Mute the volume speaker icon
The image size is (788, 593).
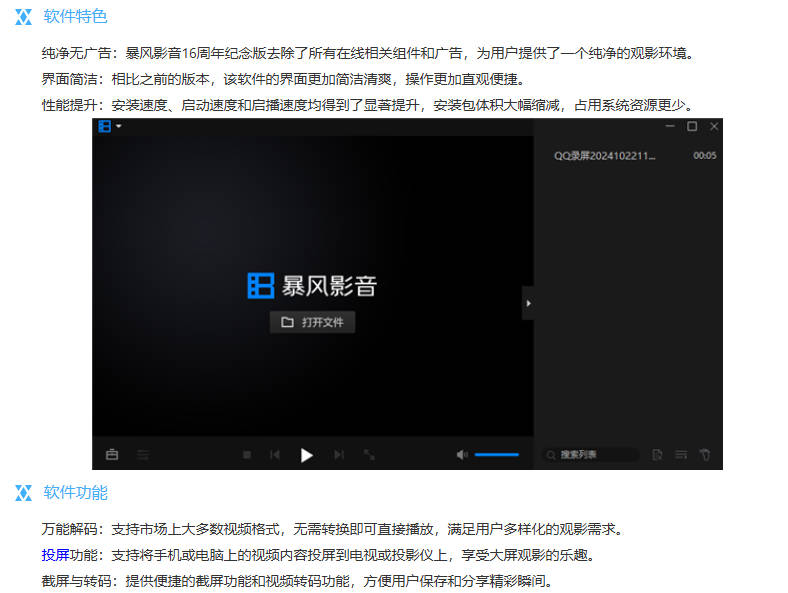pyautogui.click(x=462, y=455)
